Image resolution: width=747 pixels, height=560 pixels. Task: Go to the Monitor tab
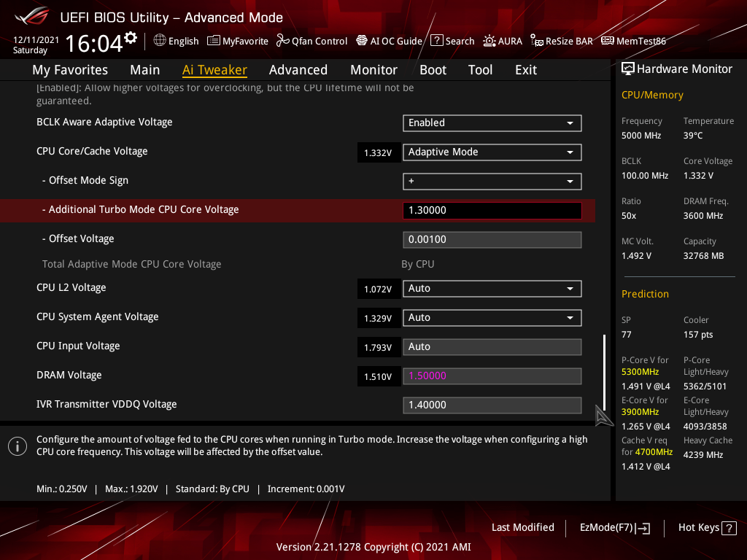[x=374, y=70]
